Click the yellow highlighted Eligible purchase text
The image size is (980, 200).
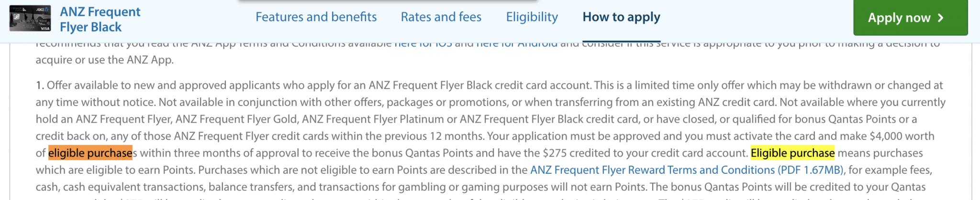click(792, 153)
